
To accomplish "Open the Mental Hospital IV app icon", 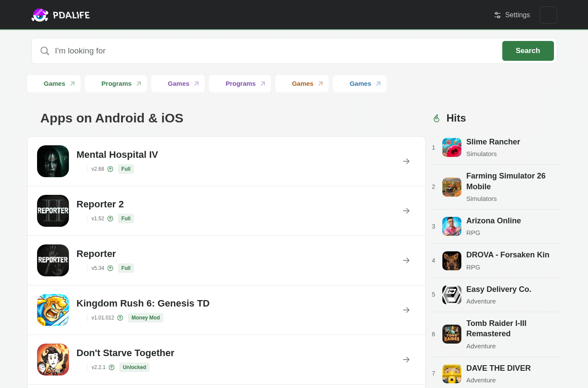I will [53, 161].
